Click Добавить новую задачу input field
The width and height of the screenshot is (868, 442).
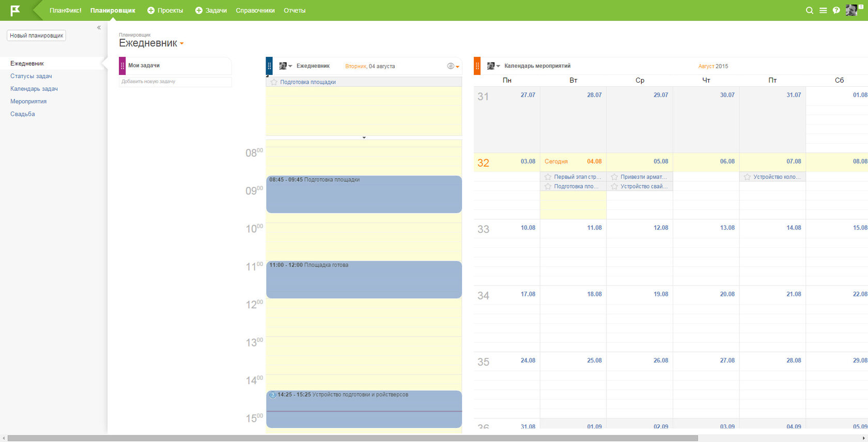coord(175,82)
